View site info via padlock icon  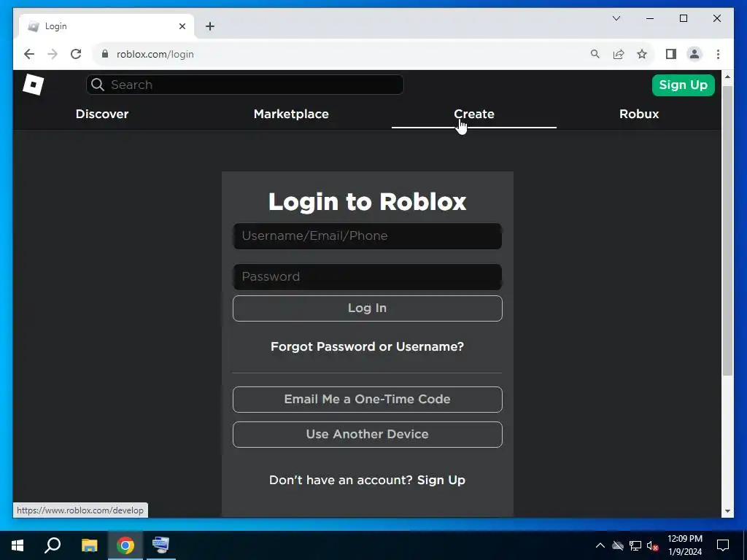[x=105, y=54]
